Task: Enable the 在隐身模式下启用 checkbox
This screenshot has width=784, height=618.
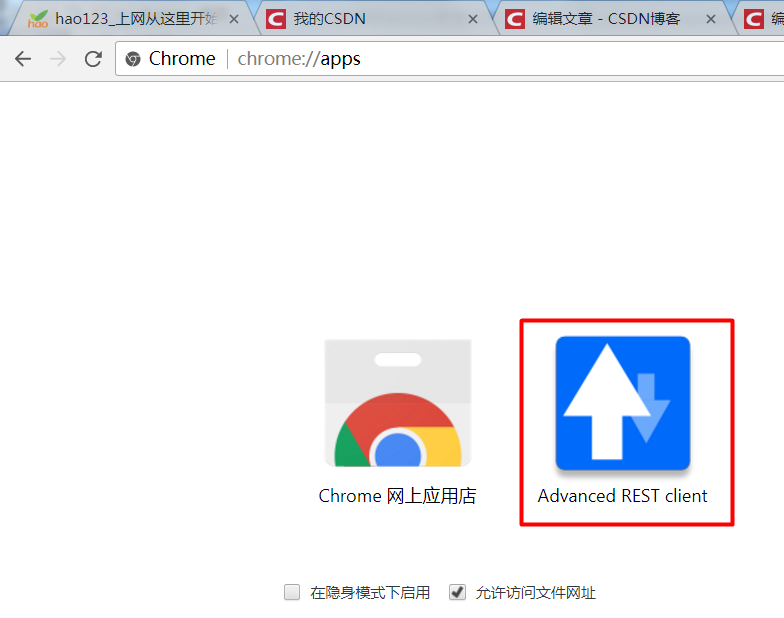Action: coord(292,592)
